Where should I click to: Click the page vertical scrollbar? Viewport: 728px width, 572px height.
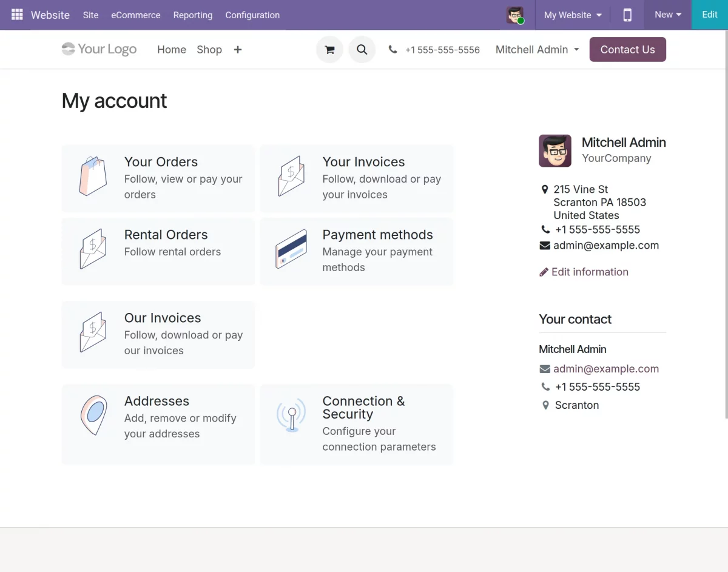(x=726, y=224)
